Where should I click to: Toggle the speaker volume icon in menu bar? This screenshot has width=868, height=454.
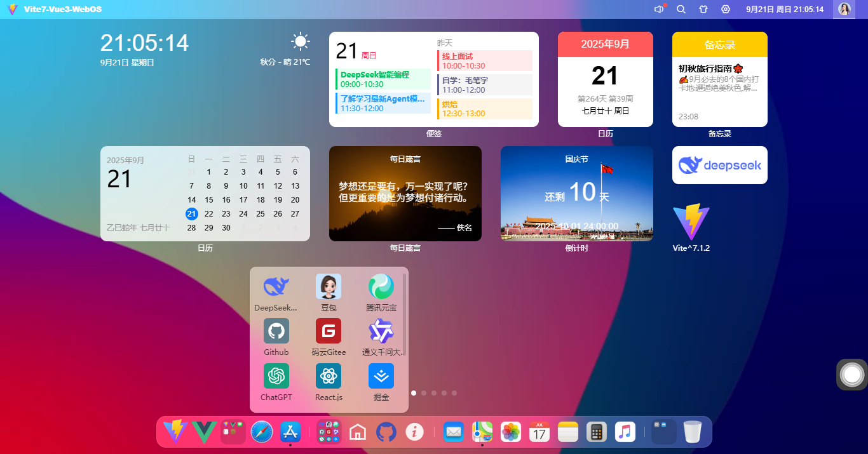[658, 9]
